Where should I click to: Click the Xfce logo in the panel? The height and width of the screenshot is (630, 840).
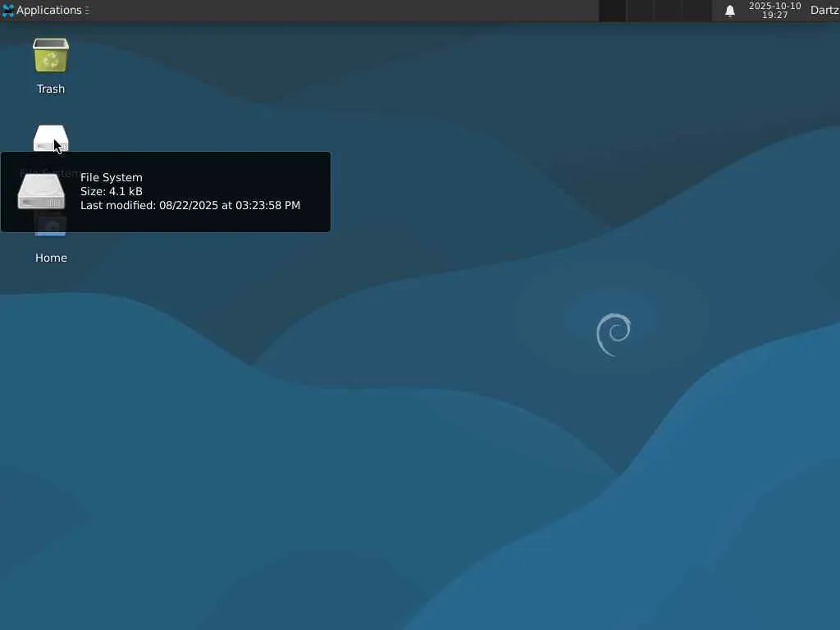(8, 10)
